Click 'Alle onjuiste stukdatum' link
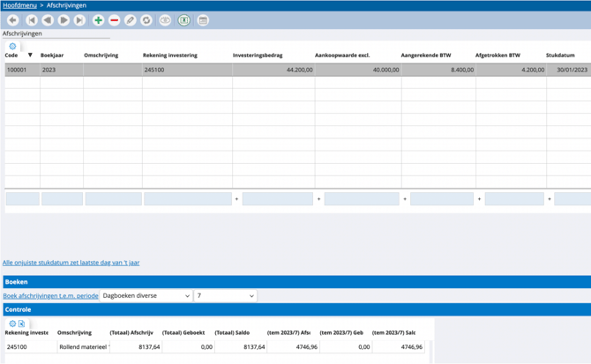Screen dimensions: 591x364 71,263
